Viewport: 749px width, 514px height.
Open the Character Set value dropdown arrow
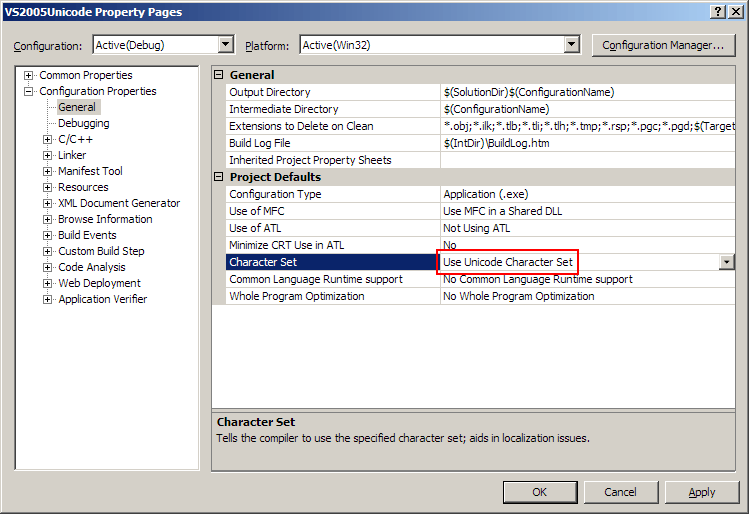coord(727,262)
